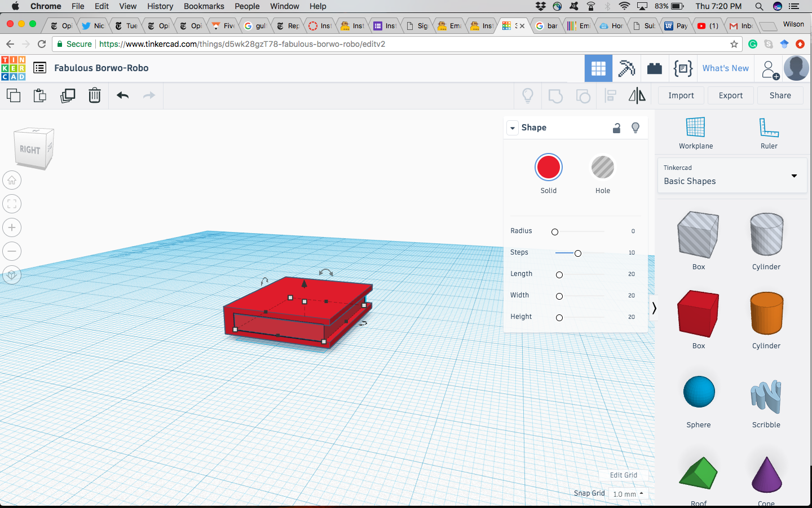
Task: Toggle the shape lock icon
Action: pyautogui.click(x=616, y=128)
